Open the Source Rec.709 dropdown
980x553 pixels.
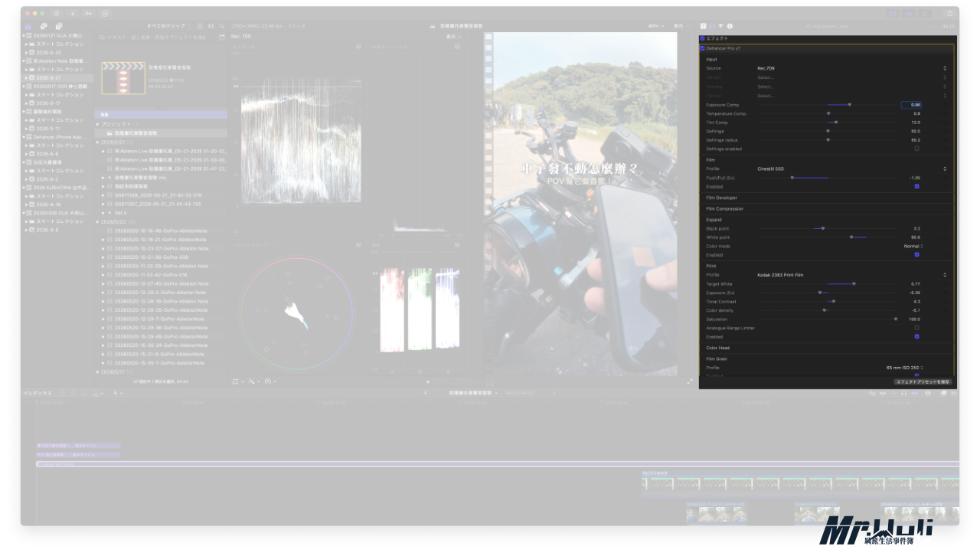(x=851, y=68)
